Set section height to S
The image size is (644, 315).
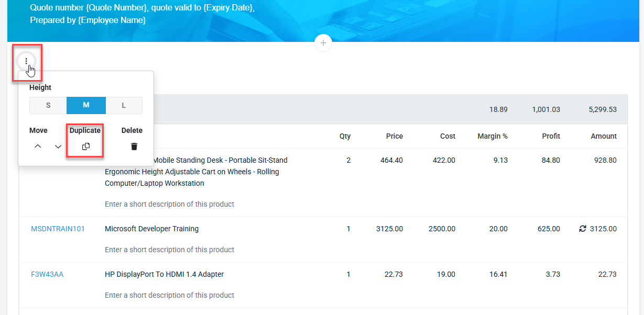pyautogui.click(x=48, y=105)
